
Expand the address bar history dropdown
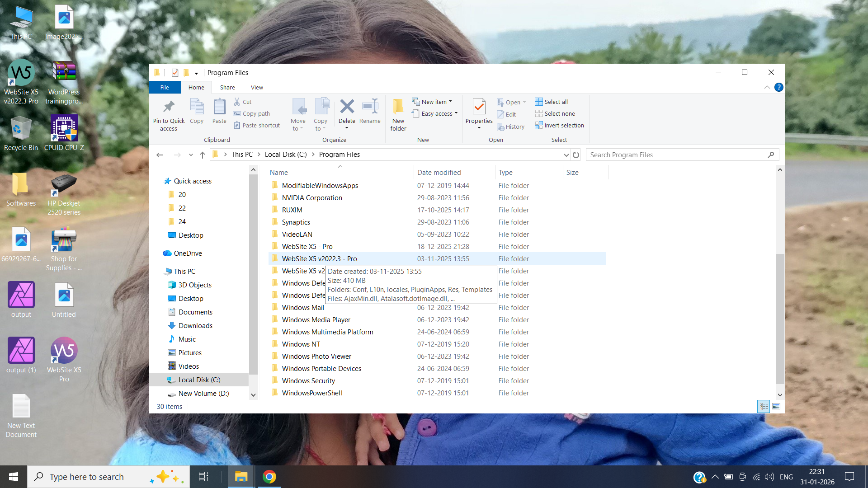(566, 155)
